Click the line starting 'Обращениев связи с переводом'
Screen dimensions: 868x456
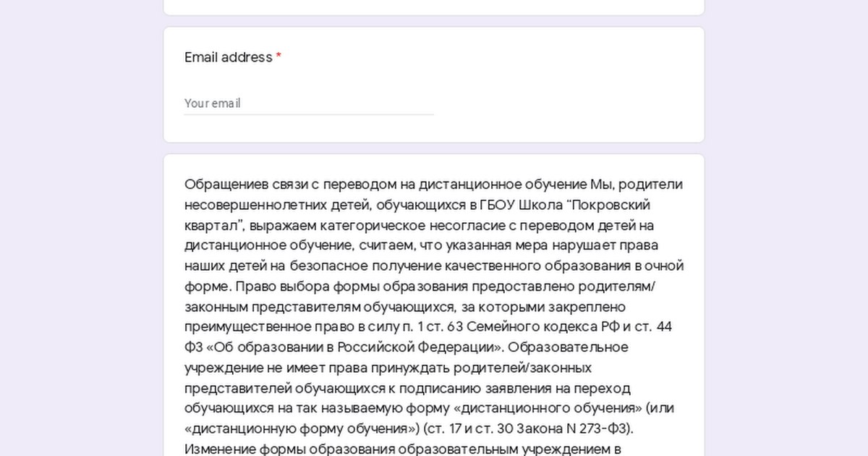pyautogui.click(x=433, y=185)
